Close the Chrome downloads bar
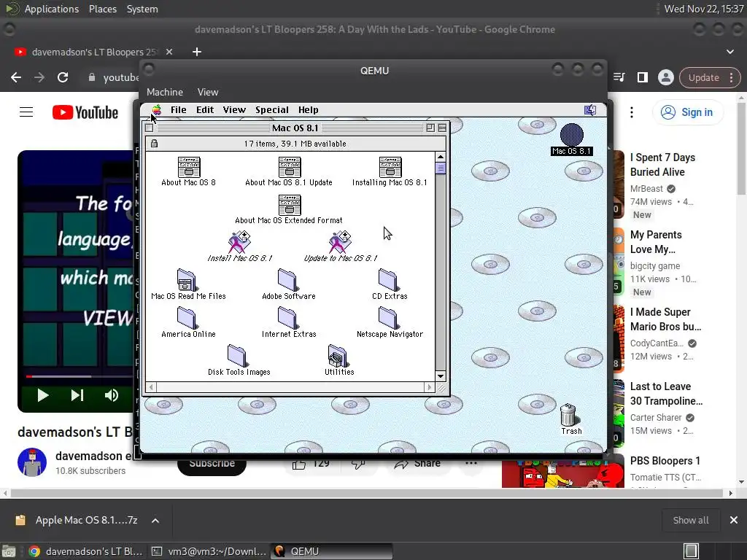The width and height of the screenshot is (747, 560). coord(734,520)
